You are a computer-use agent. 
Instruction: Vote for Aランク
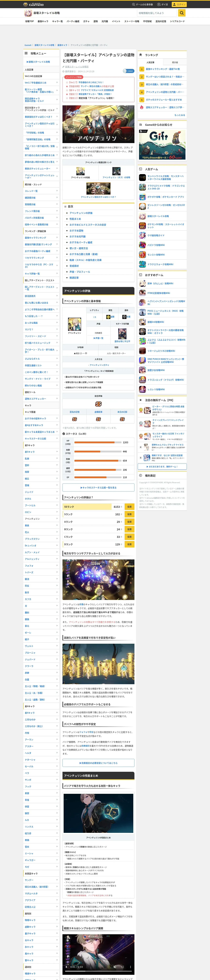129,522
